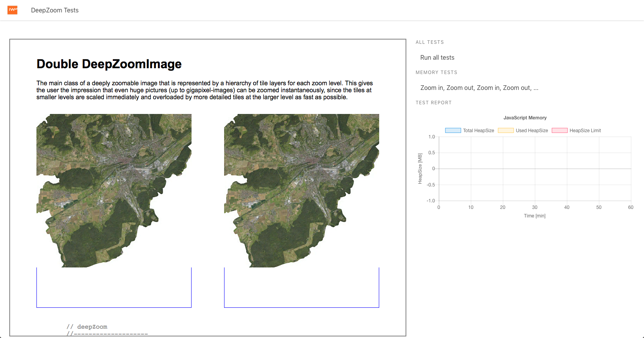Screen dimensions: 644x338
Task: Click the // deepZoom code comment
Action: (x=87, y=327)
